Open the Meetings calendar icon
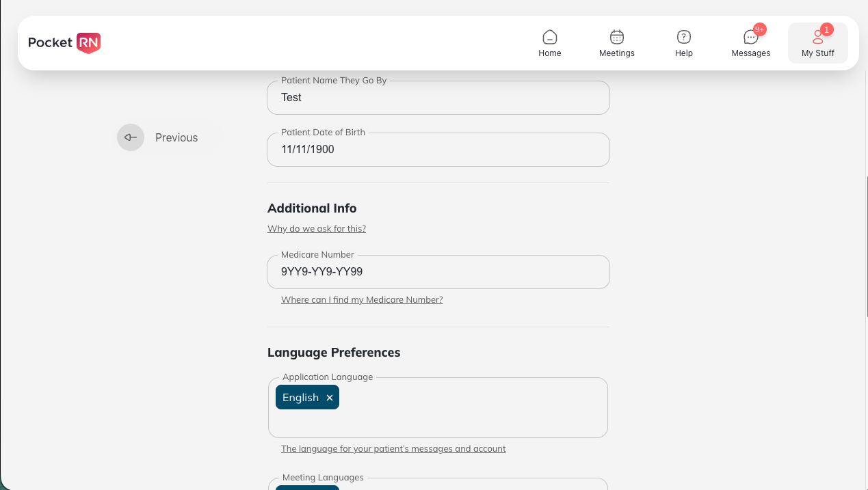868x490 pixels. [x=616, y=37]
